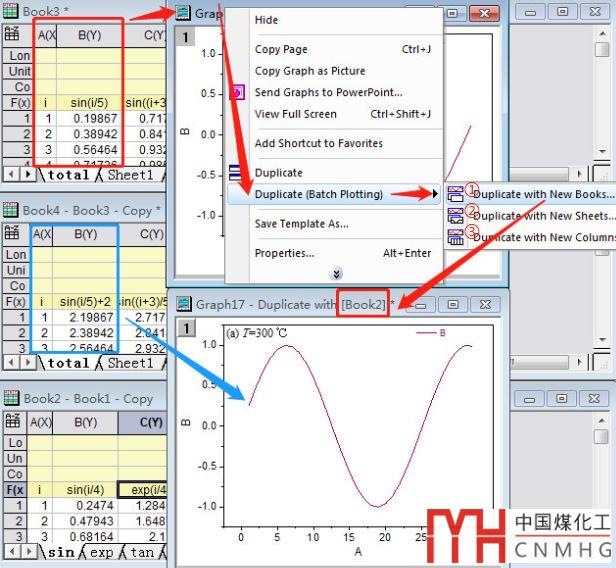Click previous-sheet arrow in Book4 tab bar

11,362
